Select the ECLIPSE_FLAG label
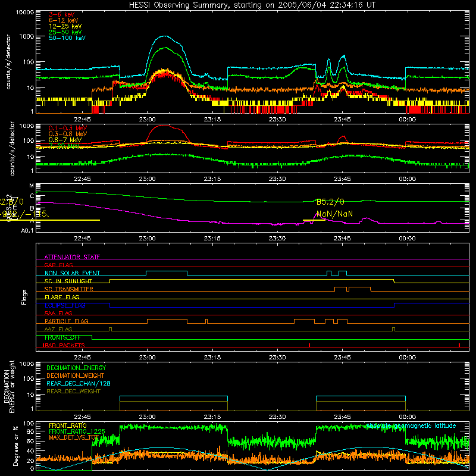The image size is (476, 476). 65,305
